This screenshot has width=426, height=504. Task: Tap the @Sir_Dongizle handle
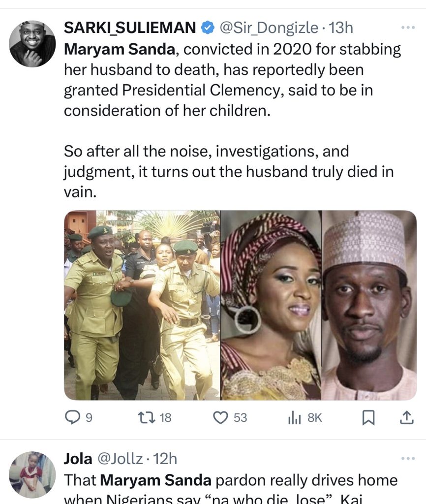[268, 29]
